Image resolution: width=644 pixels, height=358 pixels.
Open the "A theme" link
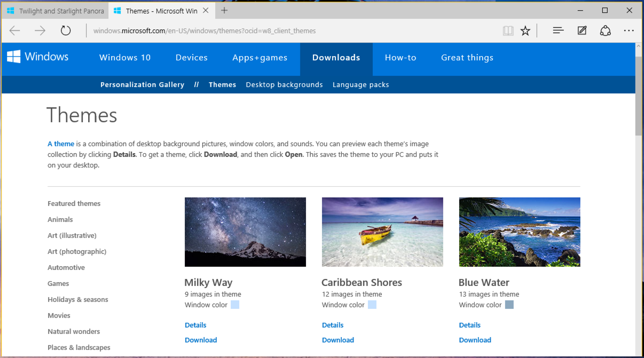coord(60,144)
